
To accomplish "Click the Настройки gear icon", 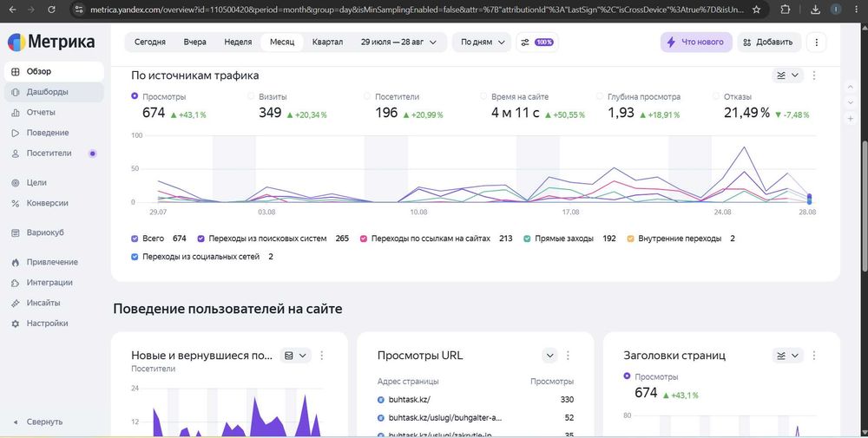I will tap(16, 324).
